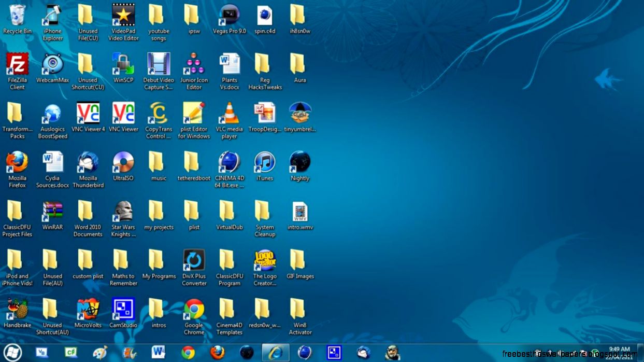Image resolution: width=644 pixels, height=362 pixels.
Task: Launch Mozilla Thunderbird from the desktop
Action: [88, 170]
